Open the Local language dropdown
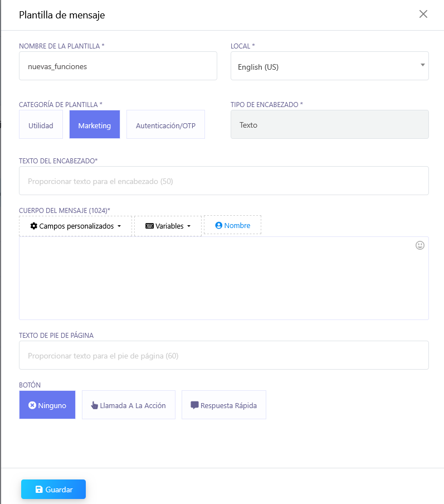444x504 pixels. click(329, 66)
